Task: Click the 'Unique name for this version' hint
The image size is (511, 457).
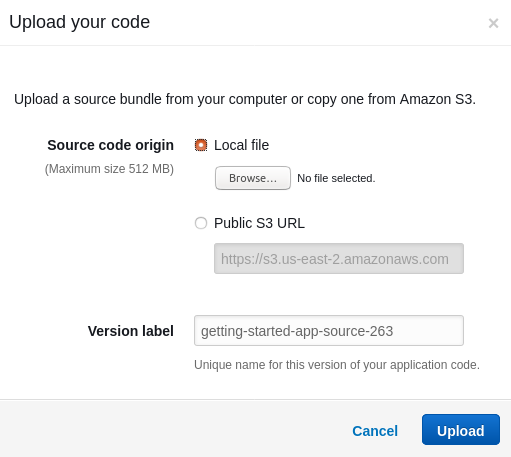Action: point(337,365)
